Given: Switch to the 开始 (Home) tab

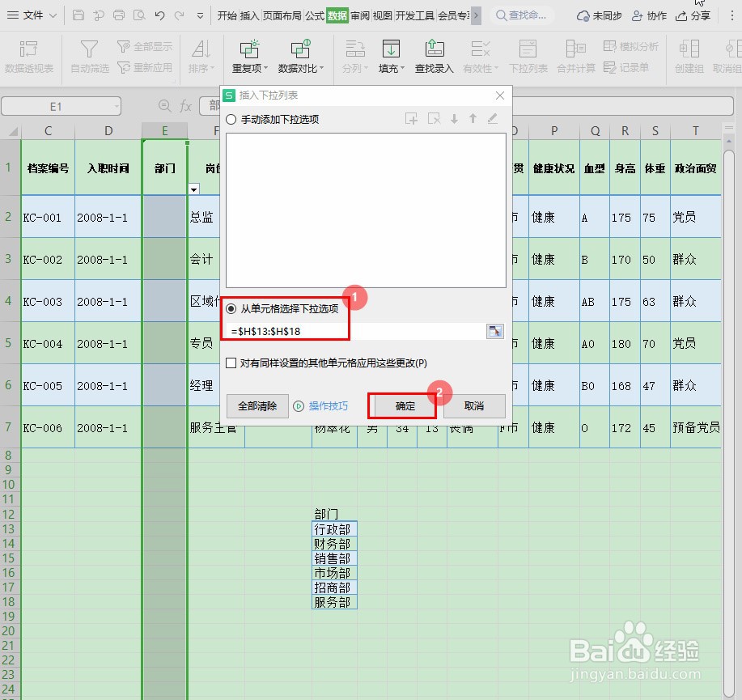Looking at the screenshot, I should 227,15.
